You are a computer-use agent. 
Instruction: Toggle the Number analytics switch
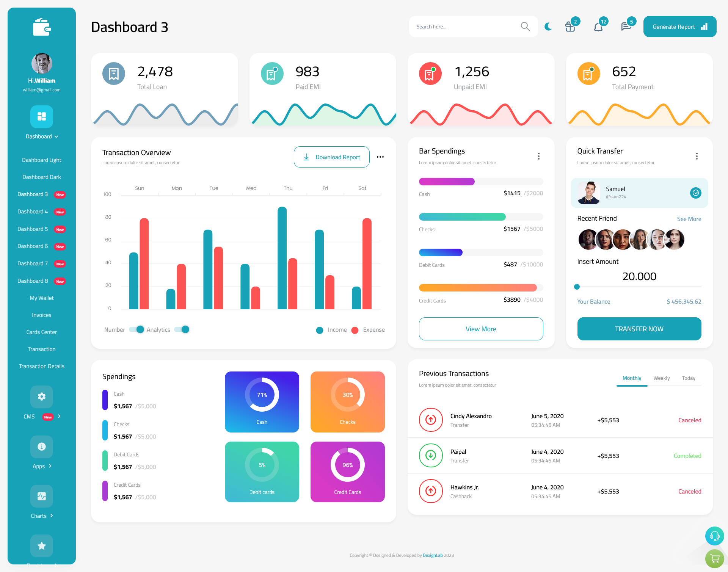click(136, 330)
